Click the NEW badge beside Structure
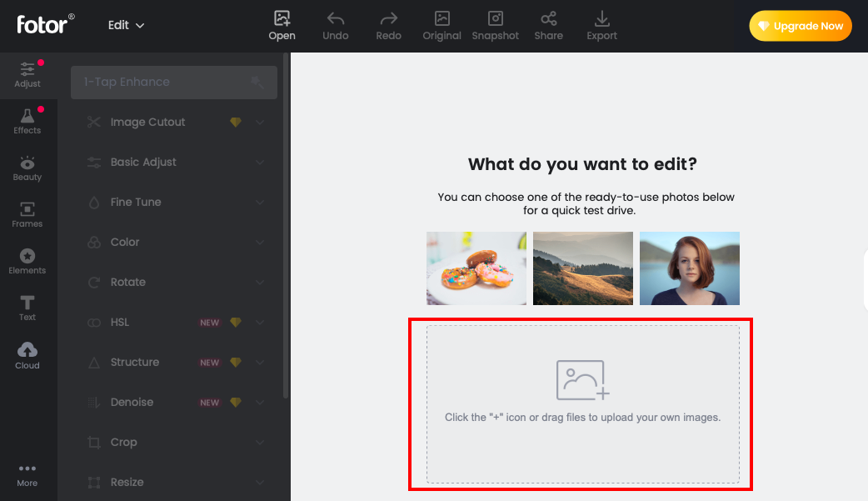This screenshot has height=501, width=868. tap(210, 363)
